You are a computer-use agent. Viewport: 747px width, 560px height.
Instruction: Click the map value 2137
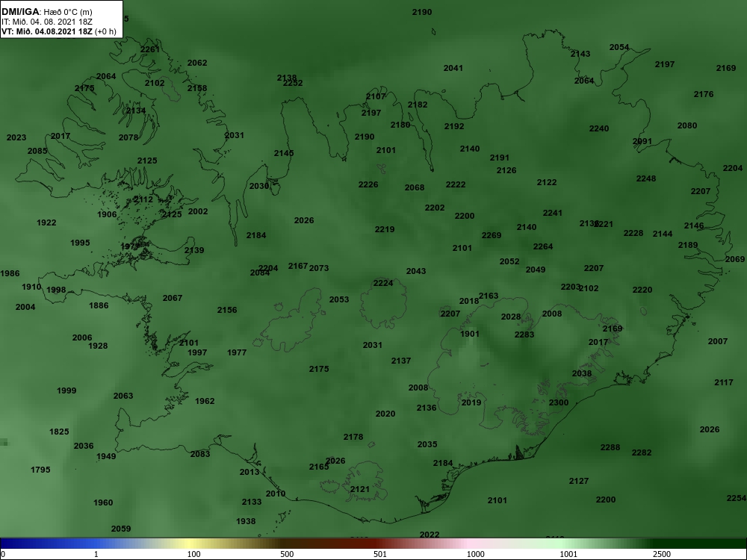pyautogui.click(x=400, y=361)
